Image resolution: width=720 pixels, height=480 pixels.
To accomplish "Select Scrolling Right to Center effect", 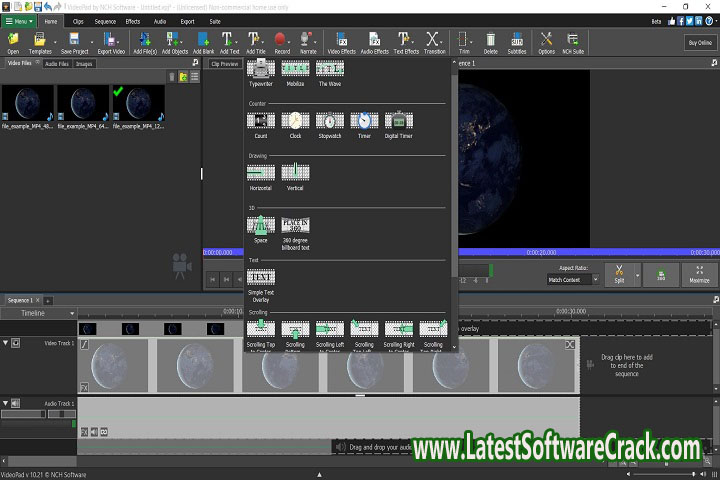I will point(399,336).
